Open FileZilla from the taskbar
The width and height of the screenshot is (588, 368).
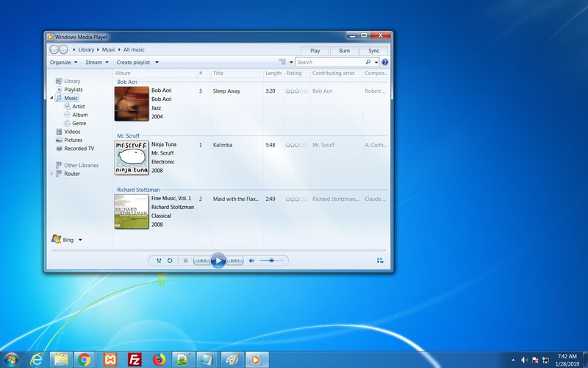[135, 360]
